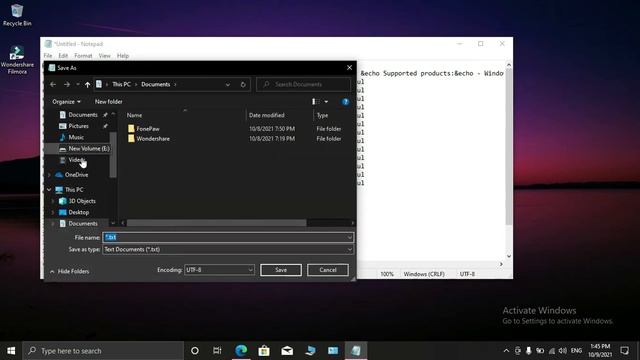Screen dimensions: 640x360
Task: Open Notepad Format menu
Action: point(83,56)
